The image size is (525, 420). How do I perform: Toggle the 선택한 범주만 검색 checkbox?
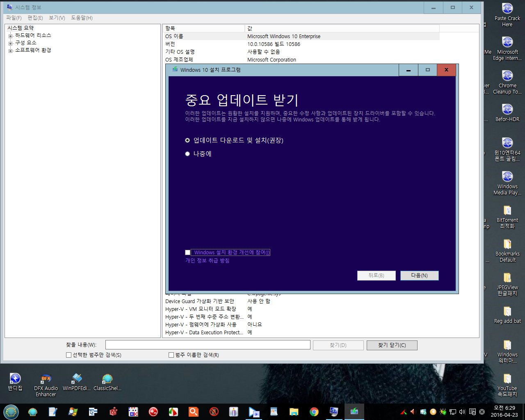pos(68,355)
